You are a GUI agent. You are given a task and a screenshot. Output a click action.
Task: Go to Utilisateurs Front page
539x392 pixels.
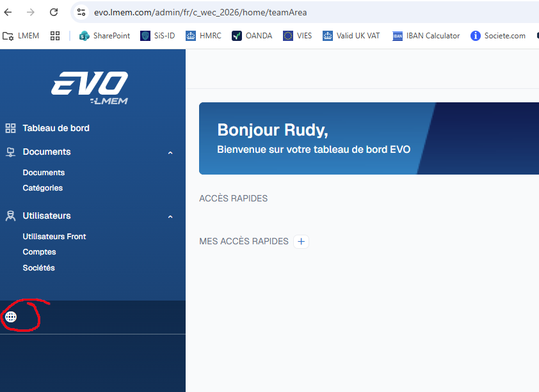click(x=54, y=237)
